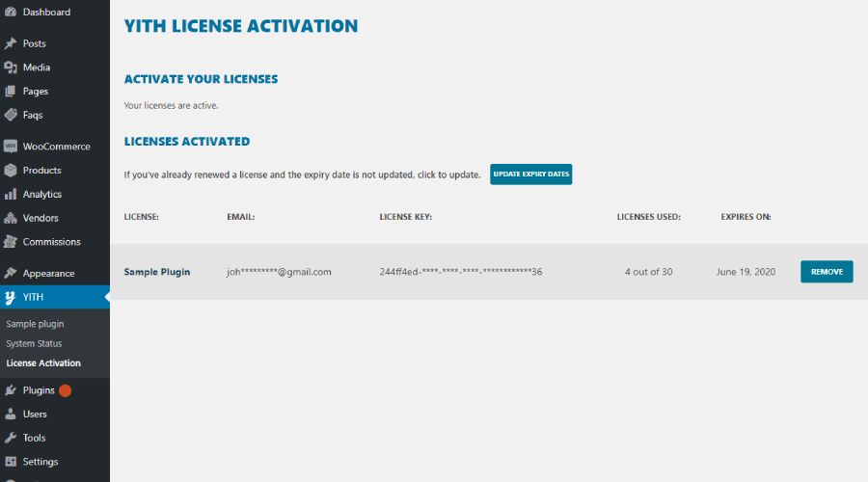Viewport: 868px width, 482px height.
Task: Click the 'LICENSES USED:' column header
Action: click(x=649, y=217)
